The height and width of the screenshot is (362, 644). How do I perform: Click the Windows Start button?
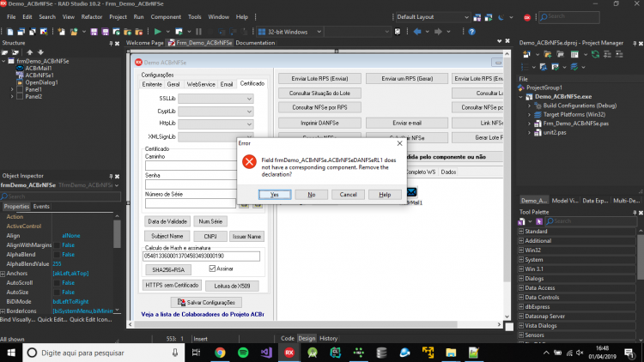coord(11,353)
